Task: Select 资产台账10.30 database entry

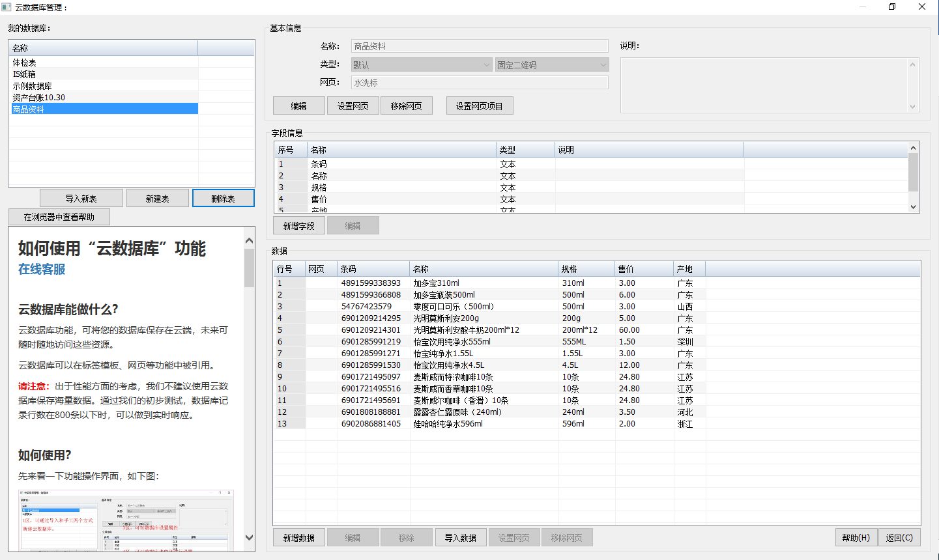Action: pos(39,98)
